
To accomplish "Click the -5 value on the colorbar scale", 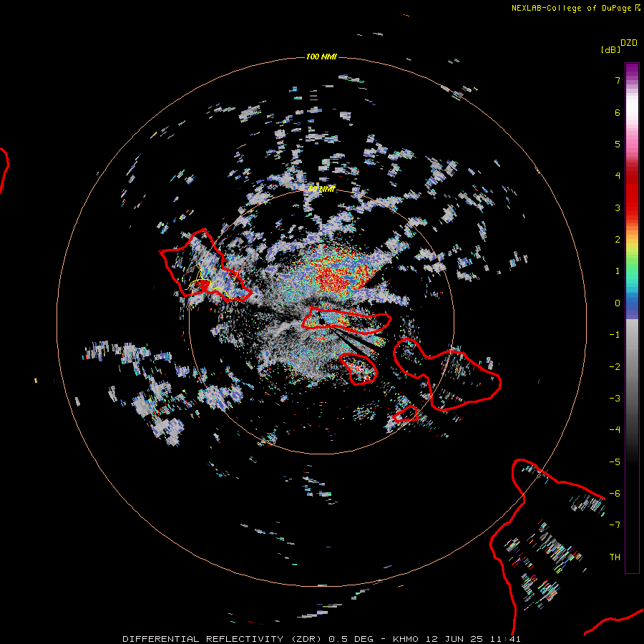I will coord(615,462).
